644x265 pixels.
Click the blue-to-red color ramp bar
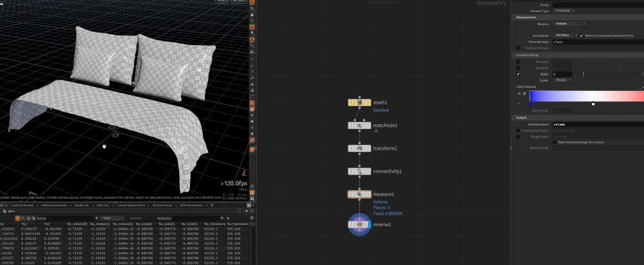(587, 96)
